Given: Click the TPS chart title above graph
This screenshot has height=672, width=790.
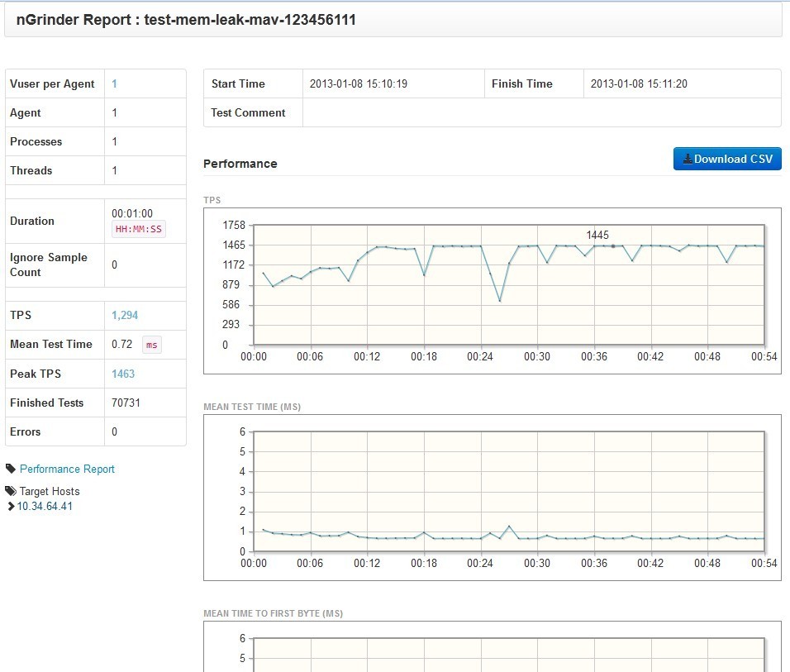Looking at the screenshot, I should click(212, 200).
